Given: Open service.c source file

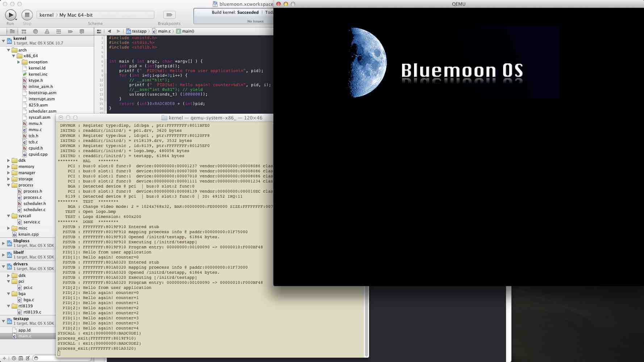Looking at the screenshot, I should coord(29,222).
